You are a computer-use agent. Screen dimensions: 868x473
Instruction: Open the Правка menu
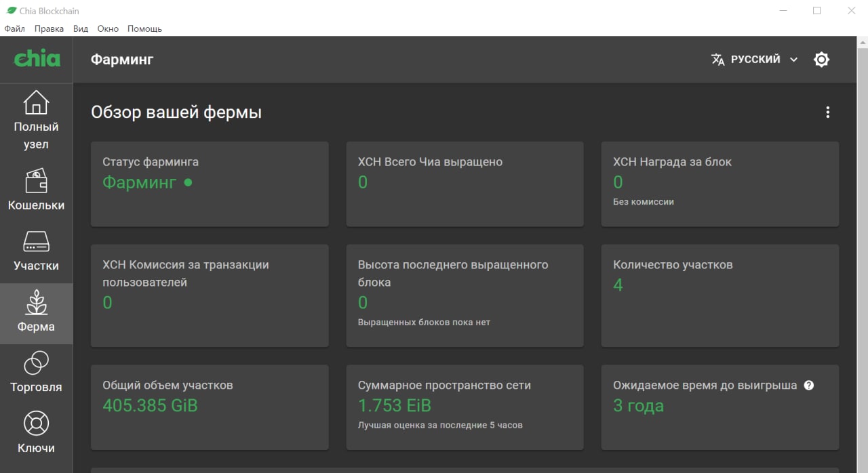(x=49, y=29)
